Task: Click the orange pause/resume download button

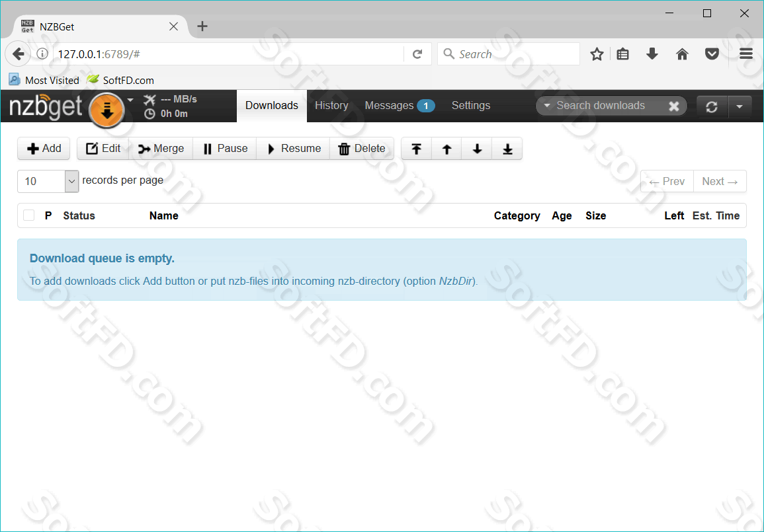Action: coord(106,110)
